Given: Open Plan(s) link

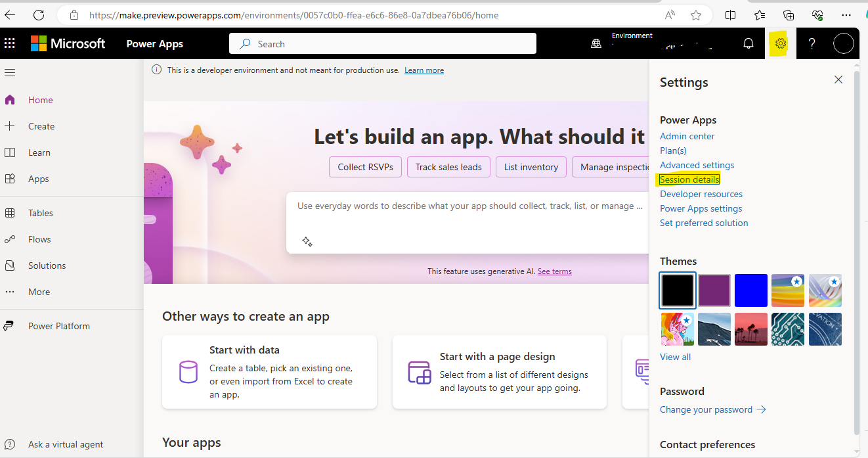Looking at the screenshot, I should [673, 150].
